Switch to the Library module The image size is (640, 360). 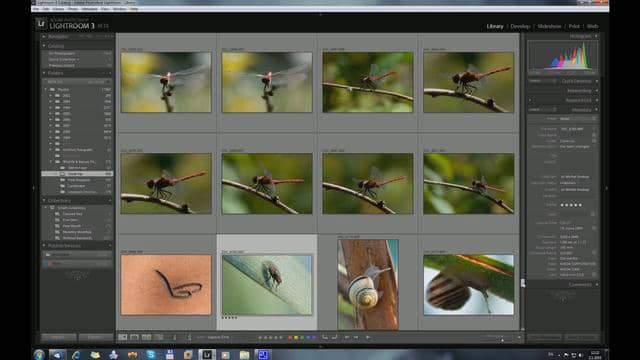click(x=495, y=26)
